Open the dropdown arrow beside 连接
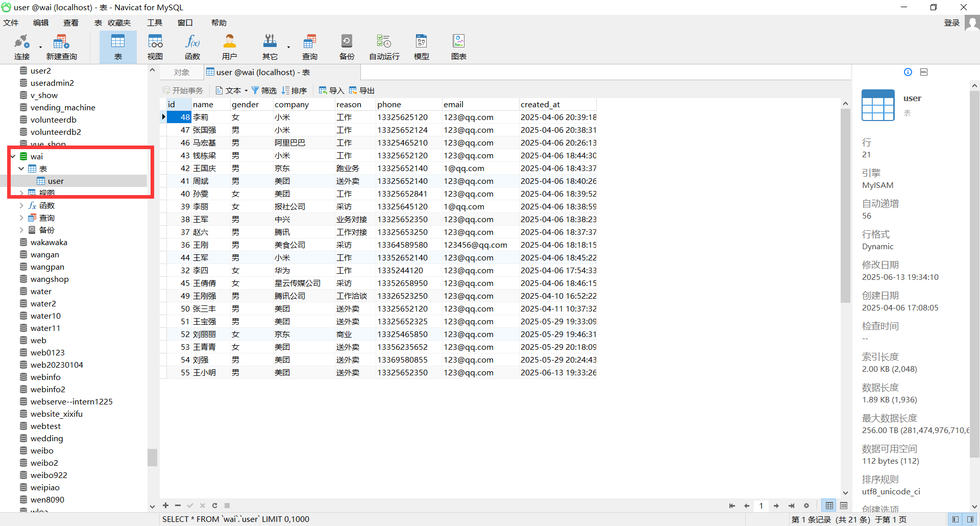This screenshot has height=526, width=980. [40, 47]
